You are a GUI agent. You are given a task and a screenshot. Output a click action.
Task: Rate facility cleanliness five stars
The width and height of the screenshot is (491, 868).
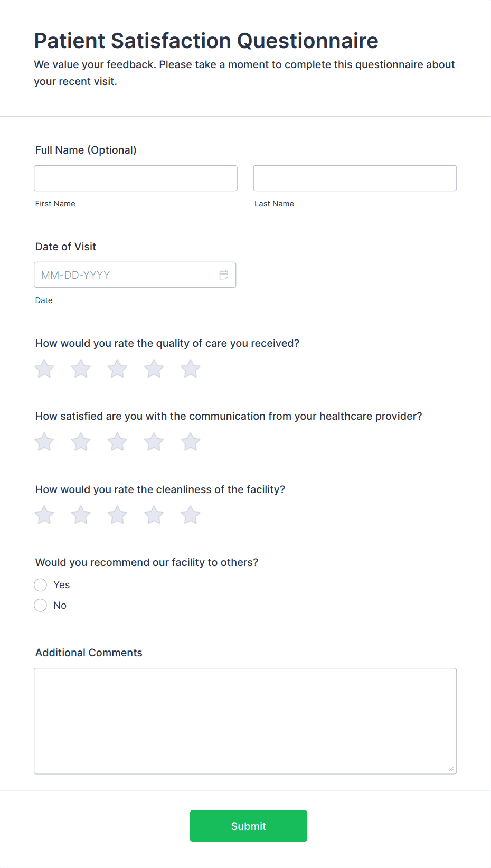tap(190, 515)
